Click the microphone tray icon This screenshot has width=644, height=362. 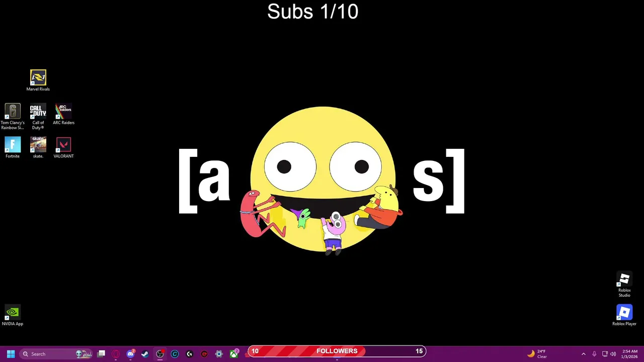[x=594, y=354]
